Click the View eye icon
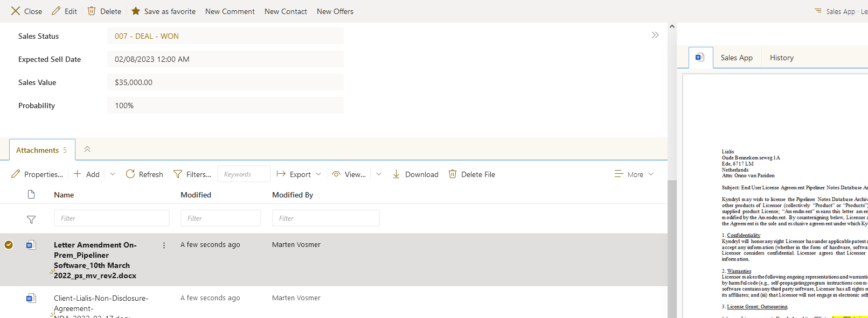This screenshot has height=318, width=868. [x=336, y=174]
